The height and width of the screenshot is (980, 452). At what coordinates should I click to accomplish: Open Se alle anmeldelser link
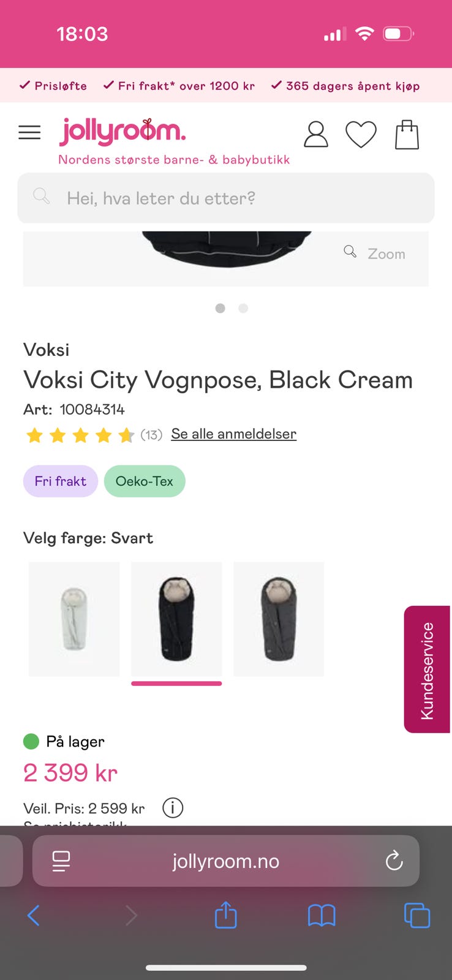pyautogui.click(x=233, y=434)
